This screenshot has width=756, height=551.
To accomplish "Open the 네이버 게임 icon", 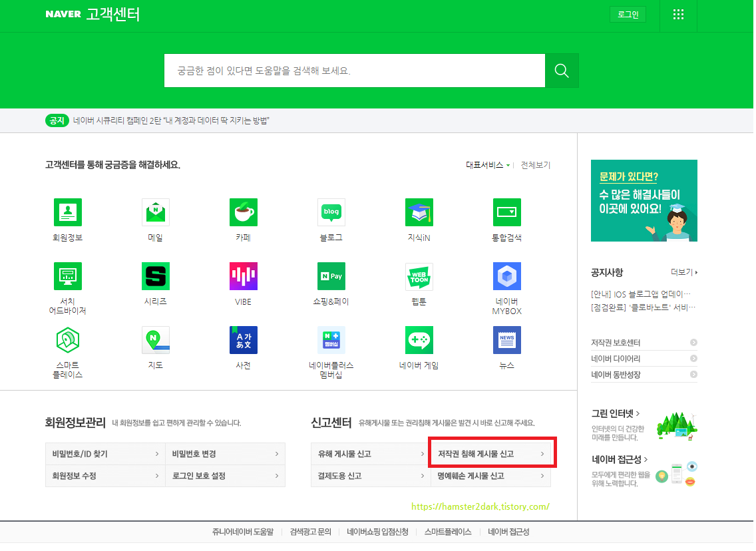I will pyautogui.click(x=419, y=341).
